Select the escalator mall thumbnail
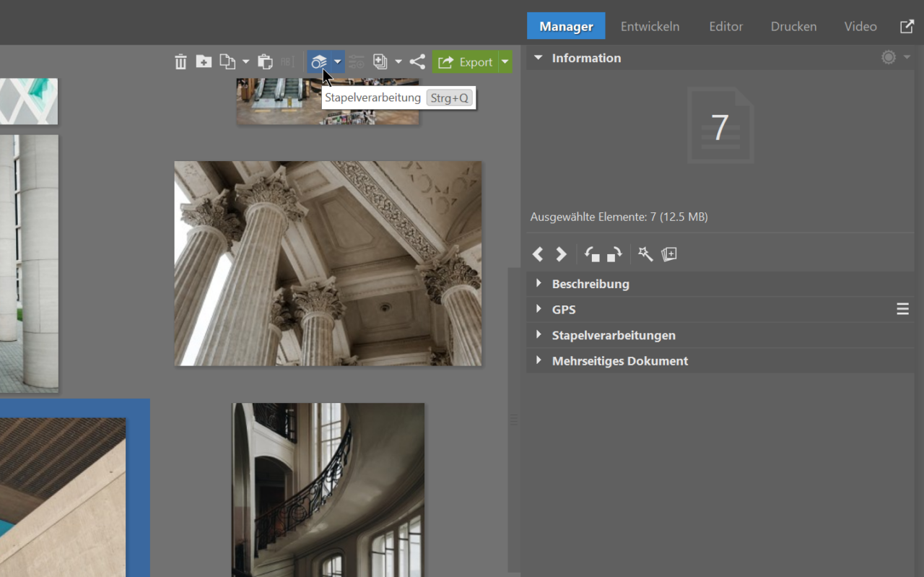 328,101
